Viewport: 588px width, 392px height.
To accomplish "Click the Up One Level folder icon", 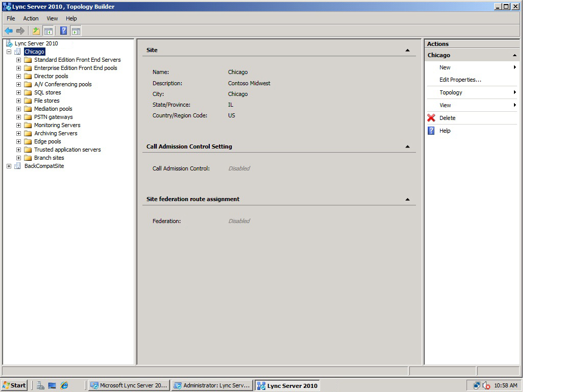I will point(36,31).
